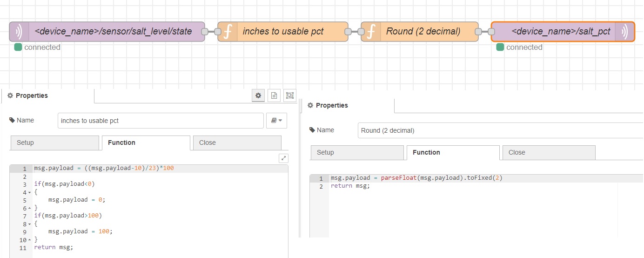This screenshot has height=258, width=644.
Task: Expand the function code editor to full size
Action: pos(283,158)
